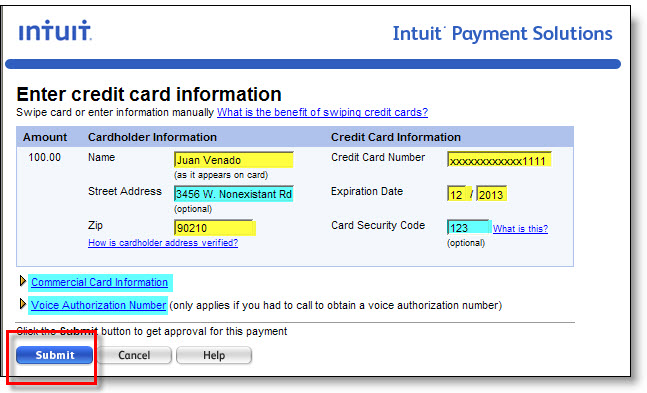Open the Help button
The height and width of the screenshot is (393, 647).
click(x=214, y=355)
